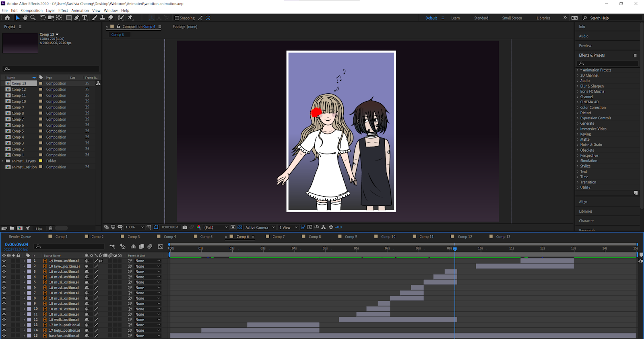
Task: Select the Pan Behind anchor point tool
Action: click(59, 18)
